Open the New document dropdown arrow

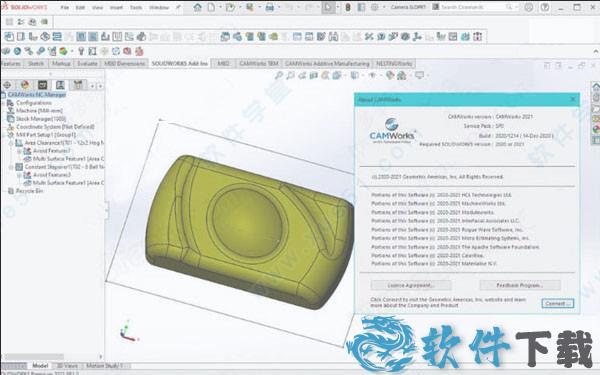[x=220, y=7]
